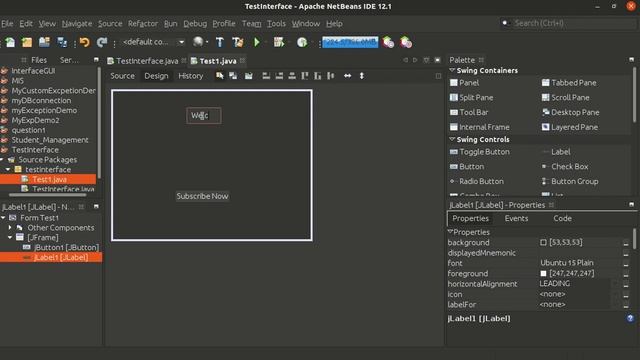
Task: Switch to the Source view
Action: coord(122,76)
